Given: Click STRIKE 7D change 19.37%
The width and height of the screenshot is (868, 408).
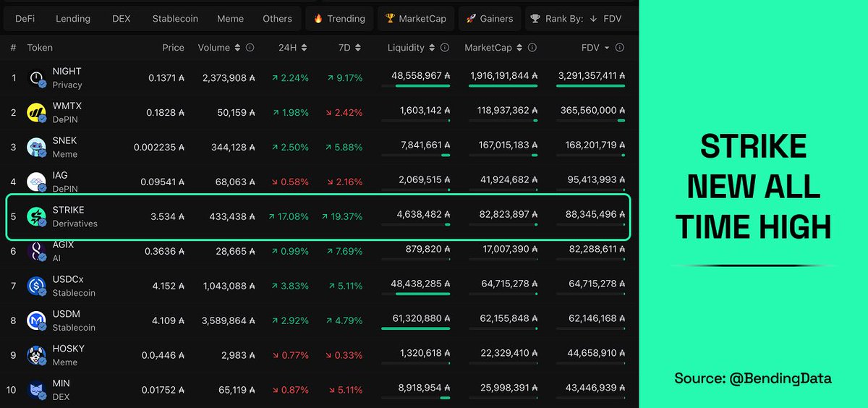Looking at the screenshot, I should pyautogui.click(x=342, y=216).
